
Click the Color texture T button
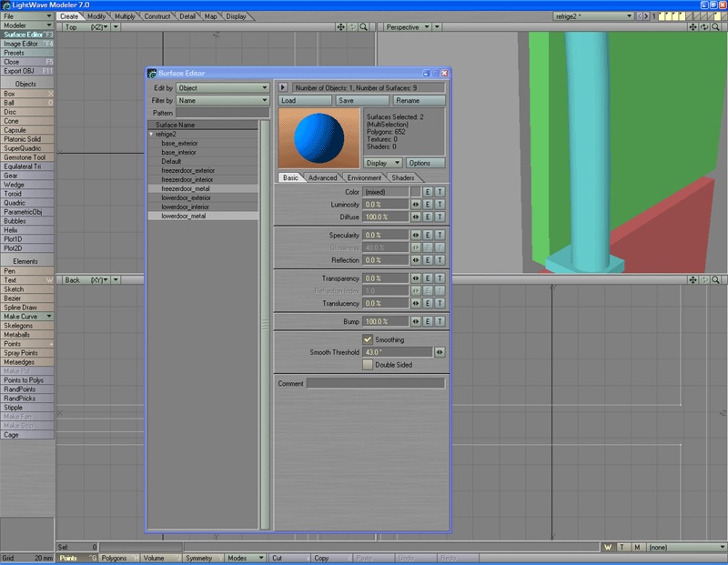(x=440, y=192)
